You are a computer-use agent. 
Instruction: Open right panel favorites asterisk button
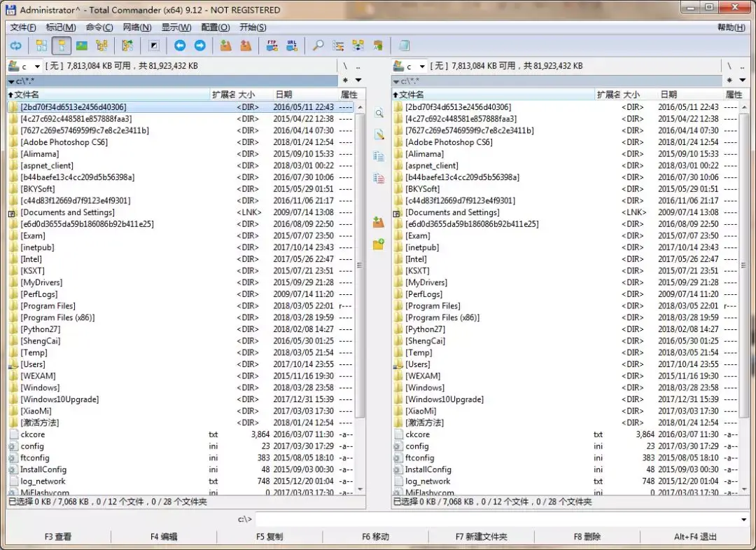(730, 80)
